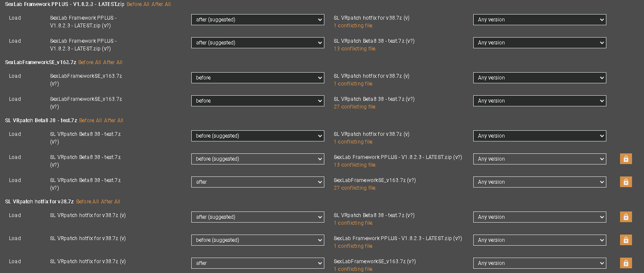
Task: Click '1 conflicting file' in SexLabFrameworkSE_v163 versus hotfix row
Action: pos(353,84)
